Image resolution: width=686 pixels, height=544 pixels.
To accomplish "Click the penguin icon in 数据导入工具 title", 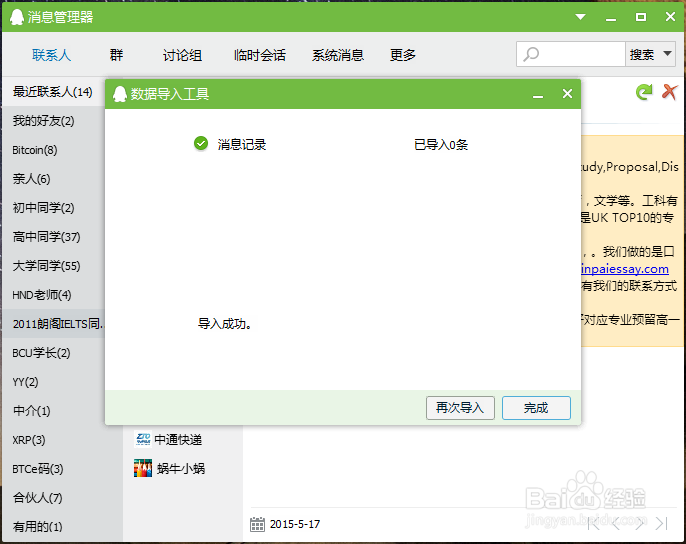I will pos(120,94).
